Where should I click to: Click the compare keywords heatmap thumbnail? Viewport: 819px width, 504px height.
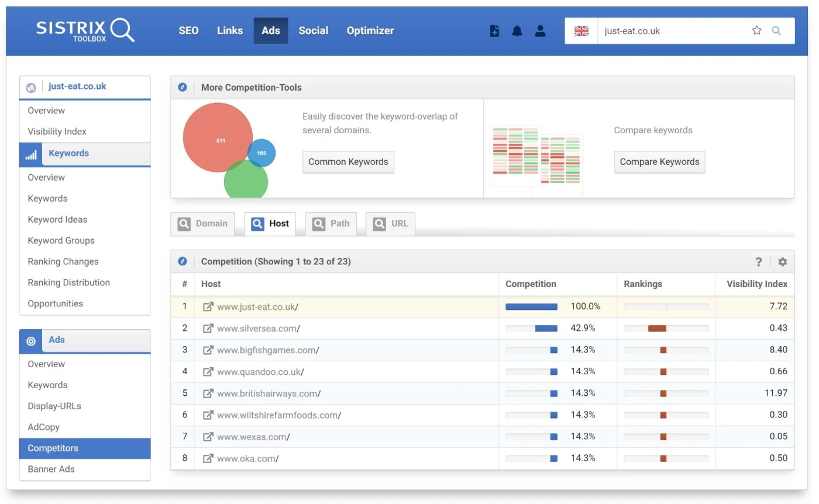tap(536, 160)
